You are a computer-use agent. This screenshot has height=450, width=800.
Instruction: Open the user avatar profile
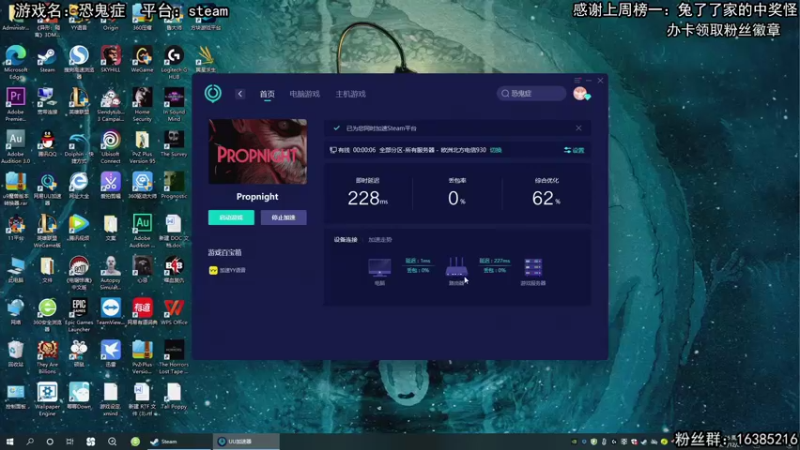tap(581, 93)
